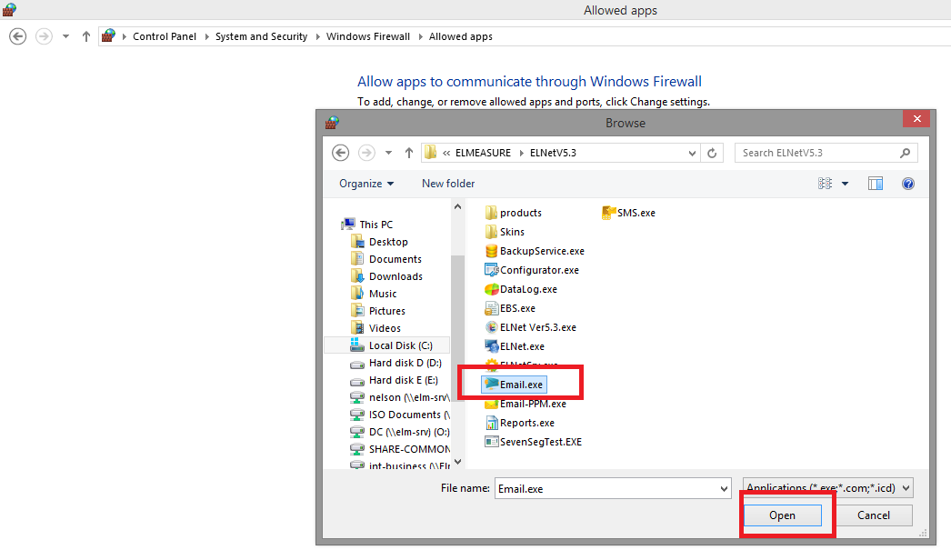Open recent locations dropdown in Browse dialog
Image resolution: width=951 pixels, height=560 pixels.
point(388,153)
